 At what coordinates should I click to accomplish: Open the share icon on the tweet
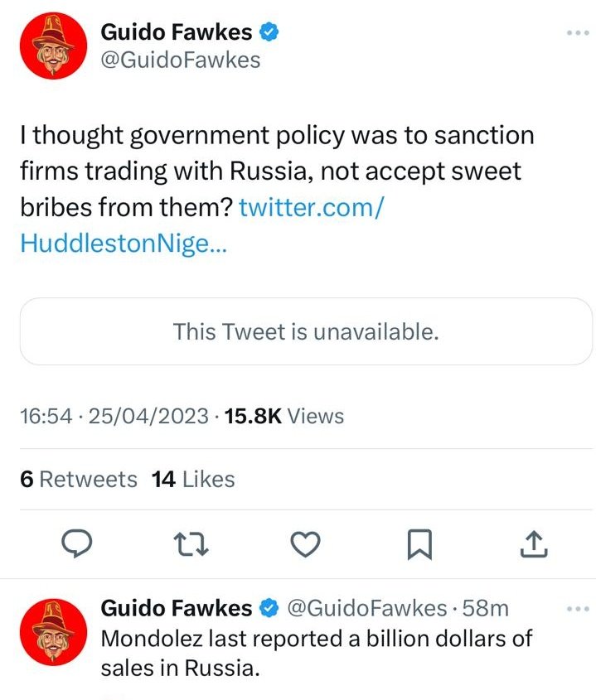point(534,544)
